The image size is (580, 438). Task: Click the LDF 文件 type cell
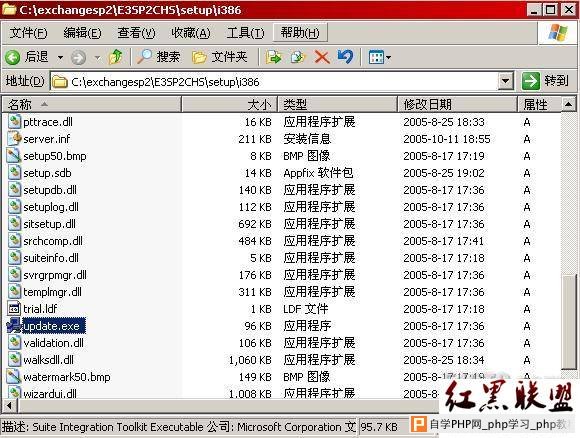(306, 309)
